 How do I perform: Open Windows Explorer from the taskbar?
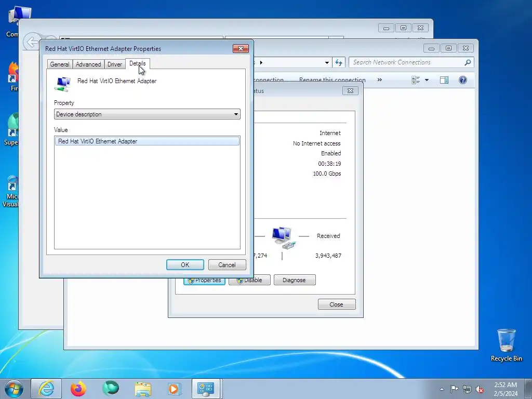coord(143,389)
